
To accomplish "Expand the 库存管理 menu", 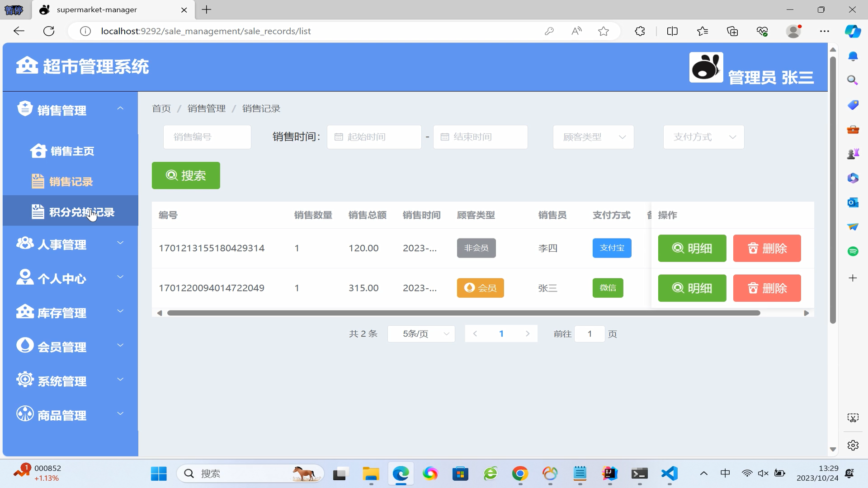I will pyautogui.click(x=70, y=312).
